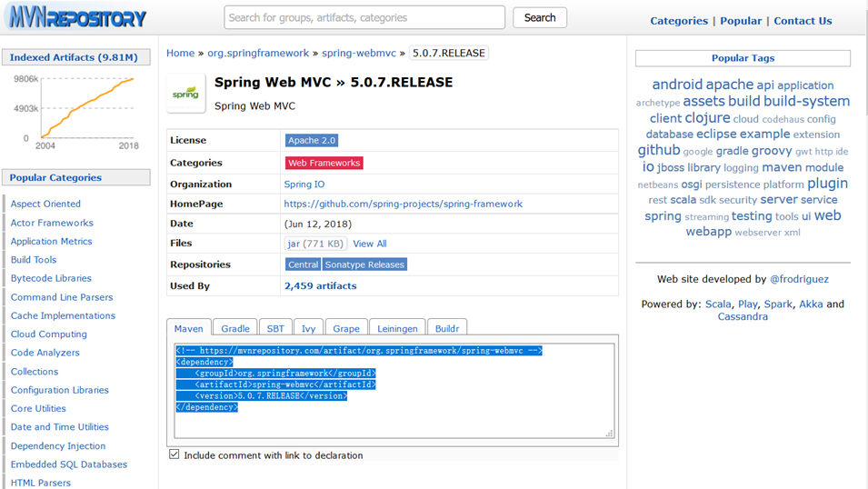Click the MVNRepository logo
Viewport: 868px width, 489px height.
pos(77,17)
